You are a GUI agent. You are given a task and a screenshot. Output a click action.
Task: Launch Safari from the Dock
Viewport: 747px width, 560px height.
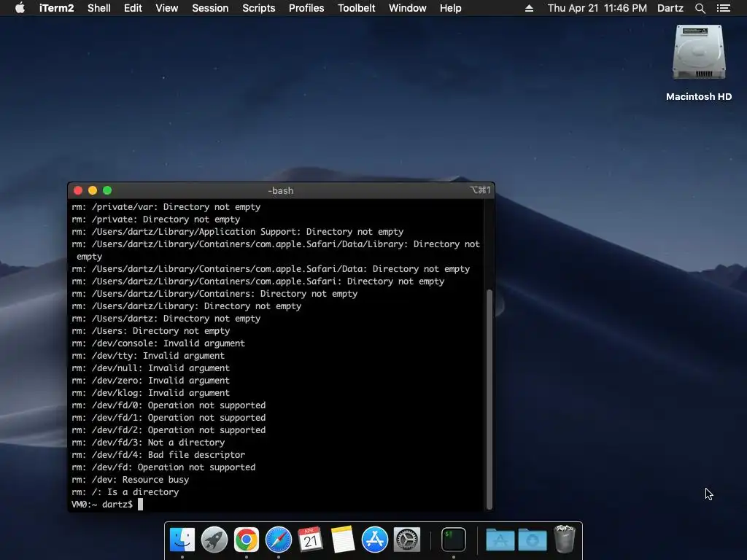pyautogui.click(x=278, y=540)
